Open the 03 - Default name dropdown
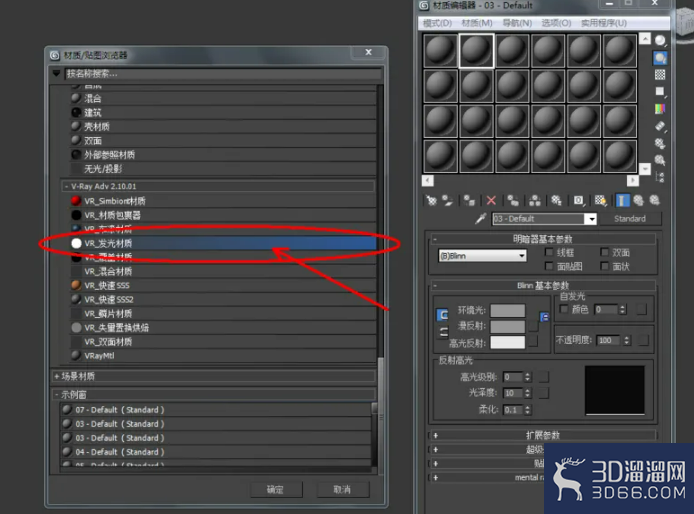 pos(591,219)
